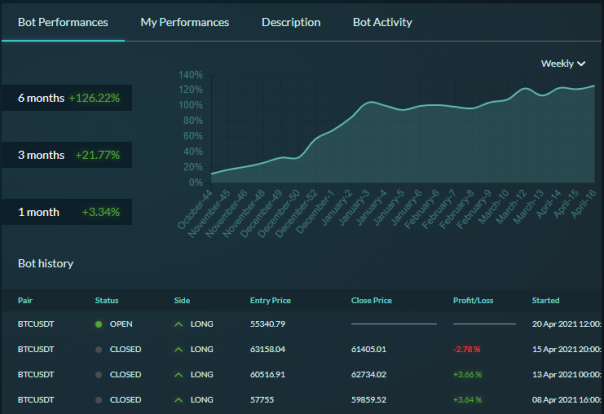Viewport: 604px width, 414px height.
Task: Select the 6 months +126.22% period
Action: click(67, 98)
